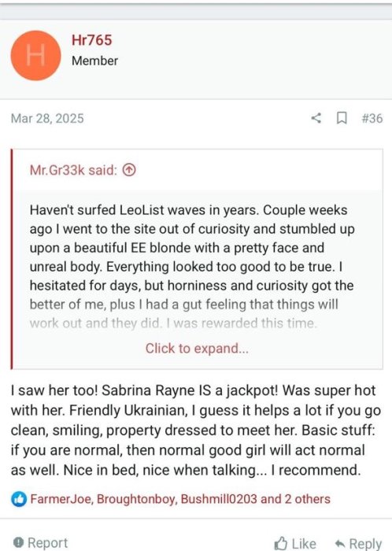
Task: Click the Mar 28, 2025 timestamp
Action: pyautogui.click(x=47, y=118)
